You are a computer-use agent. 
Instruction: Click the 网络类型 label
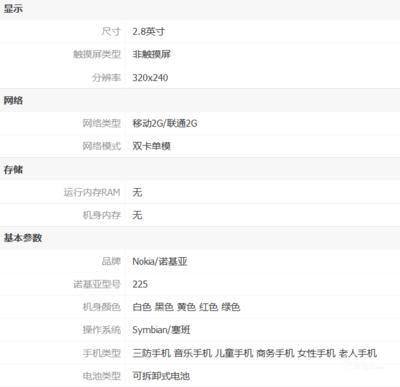pyautogui.click(x=102, y=123)
